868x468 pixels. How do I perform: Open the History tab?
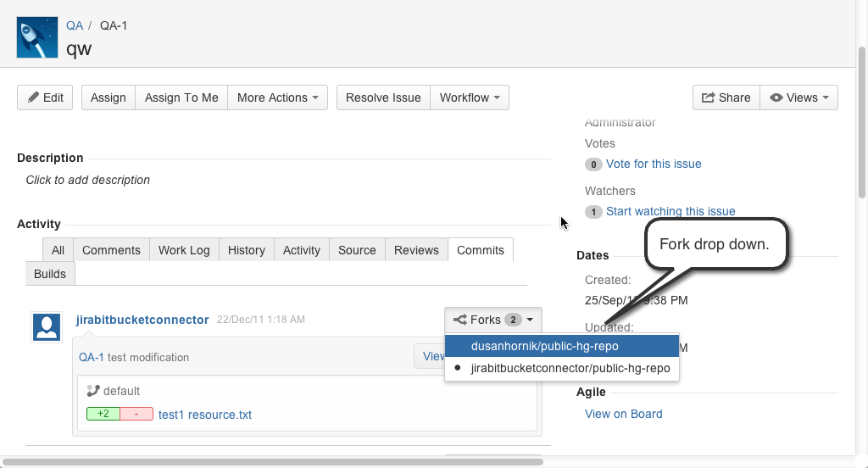247,250
